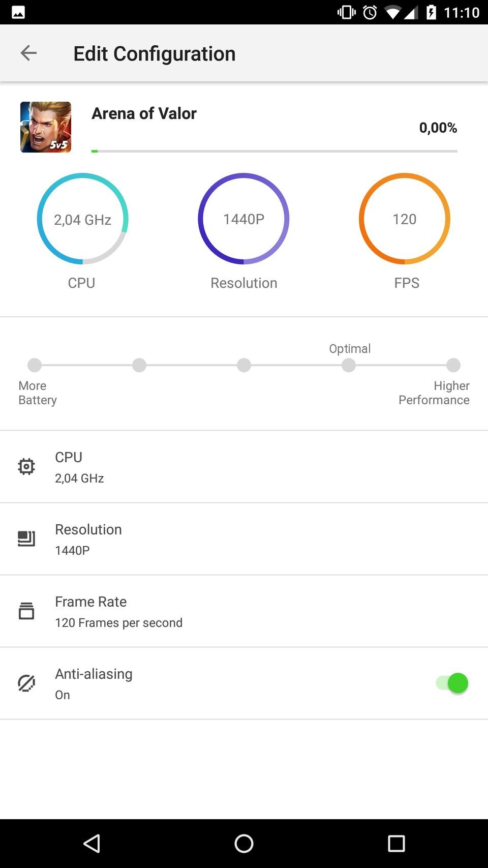The height and width of the screenshot is (868, 488).
Task: Open the Frame Rate setting
Action: click(x=244, y=611)
